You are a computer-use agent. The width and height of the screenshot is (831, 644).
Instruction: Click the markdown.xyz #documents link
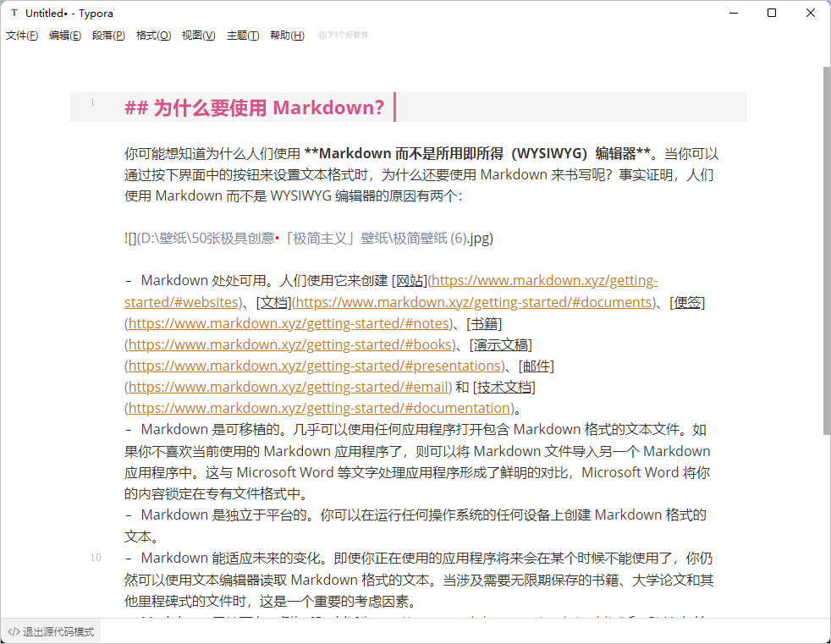point(473,302)
